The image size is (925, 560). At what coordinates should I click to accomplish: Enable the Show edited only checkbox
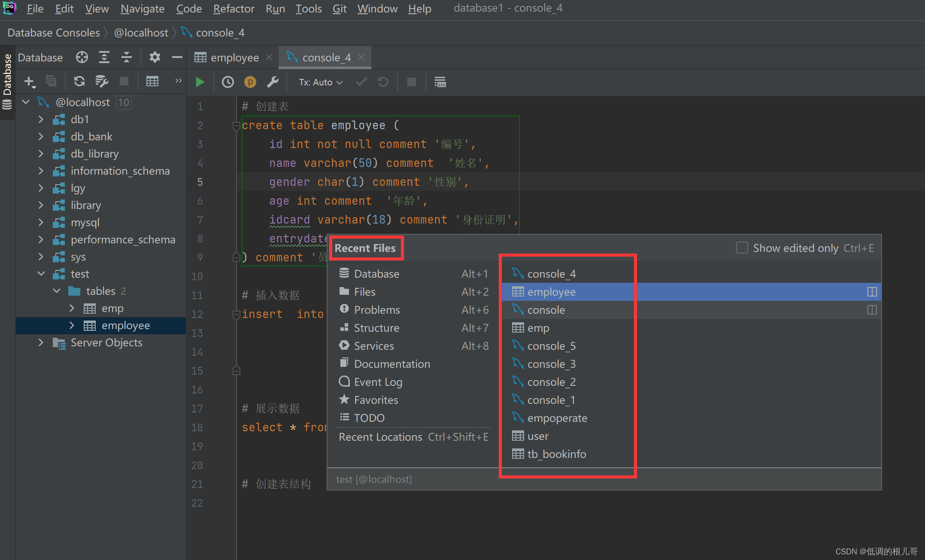[742, 248]
